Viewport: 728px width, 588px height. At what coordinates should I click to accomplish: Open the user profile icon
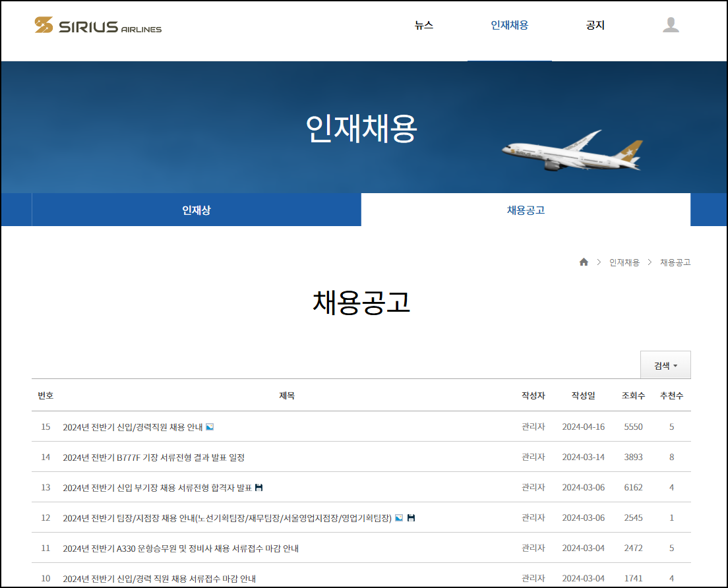pyautogui.click(x=672, y=26)
